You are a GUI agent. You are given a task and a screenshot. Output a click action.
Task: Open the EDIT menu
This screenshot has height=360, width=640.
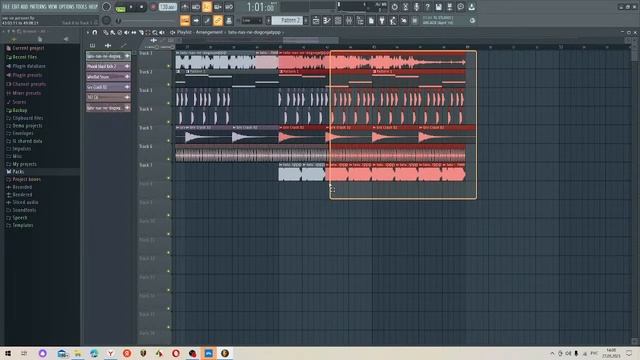(15, 7)
